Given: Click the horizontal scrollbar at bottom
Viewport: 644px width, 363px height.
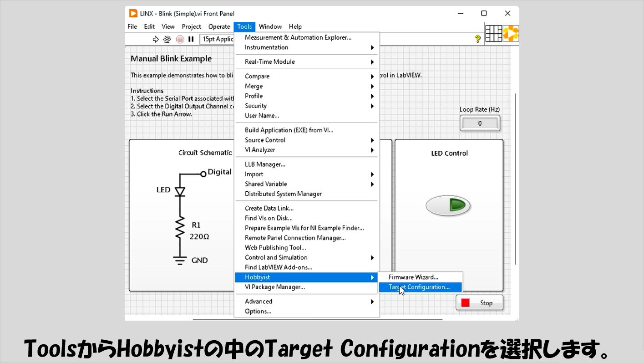Looking at the screenshot, I should [x=317, y=319].
